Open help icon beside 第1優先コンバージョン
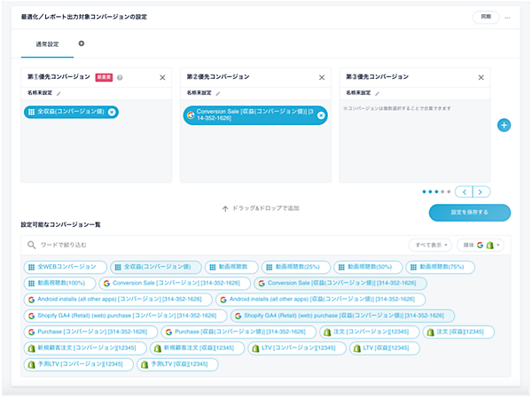This screenshot has width=532, height=398. (x=120, y=78)
